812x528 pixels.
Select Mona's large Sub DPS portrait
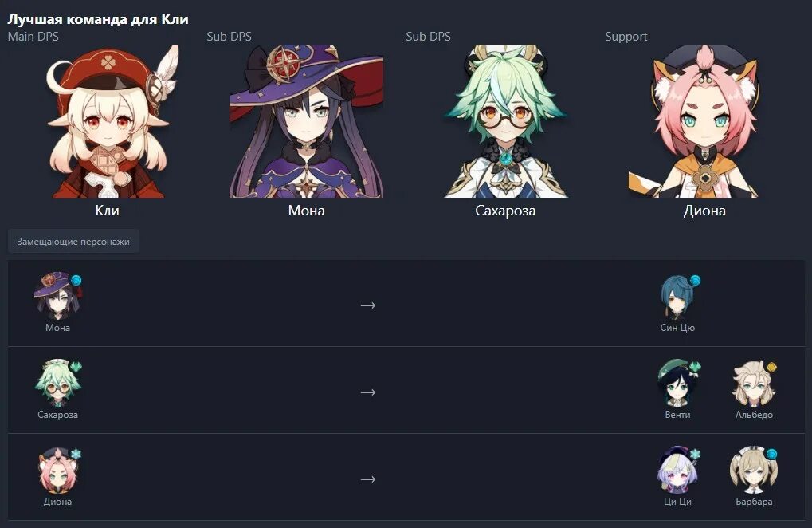[x=307, y=121]
